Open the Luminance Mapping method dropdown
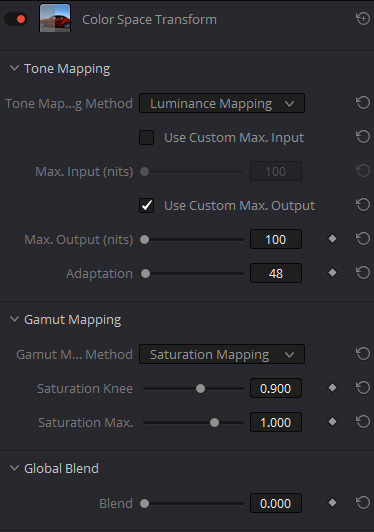374x532 pixels. click(222, 103)
